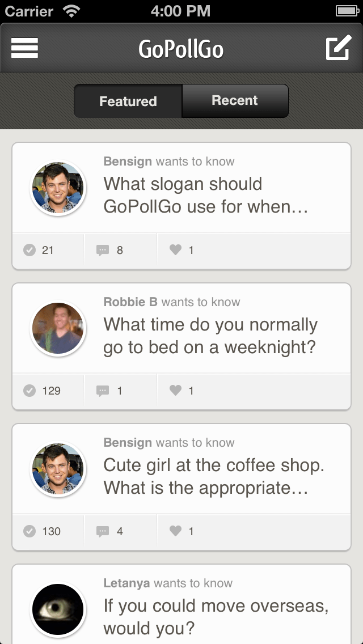The image size is (363, 644).
Task: Switch to the Recent tab
Action: [x=235, y=101]
